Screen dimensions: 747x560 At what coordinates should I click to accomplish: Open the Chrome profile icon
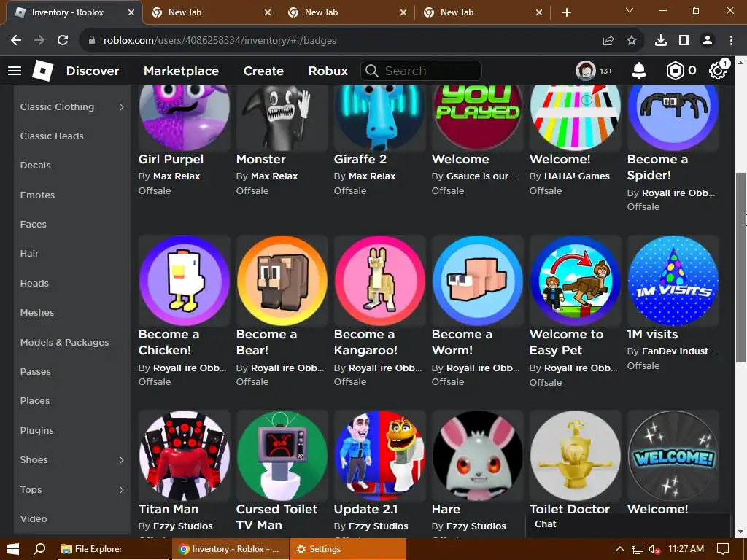(x=708, y=41)
